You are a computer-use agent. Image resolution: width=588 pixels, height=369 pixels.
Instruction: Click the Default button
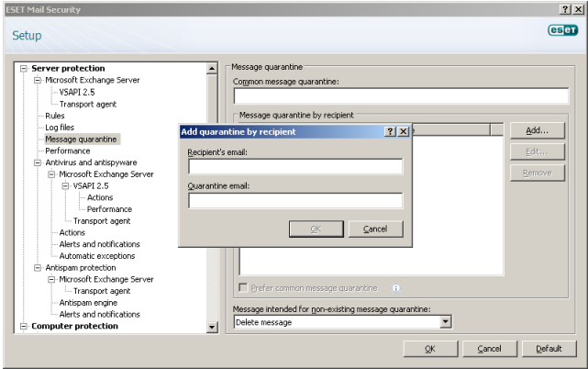coord(549,349)
